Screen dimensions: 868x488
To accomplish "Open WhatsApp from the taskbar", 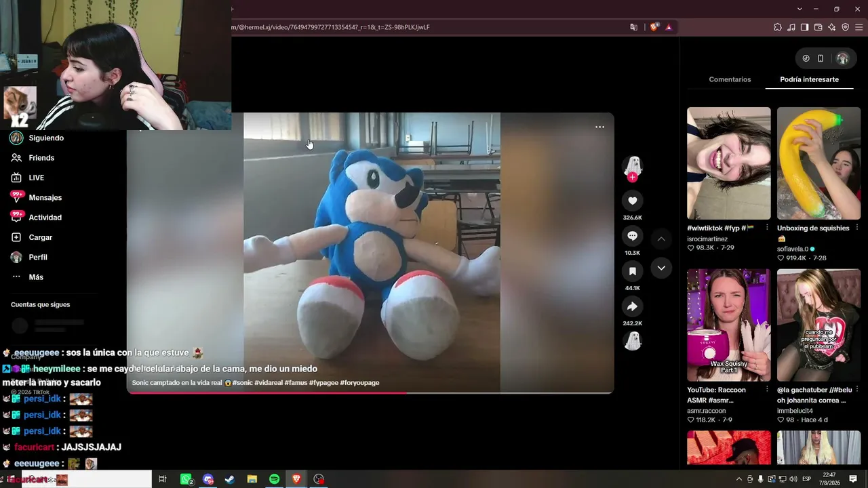I will click(x=186, y=479).
